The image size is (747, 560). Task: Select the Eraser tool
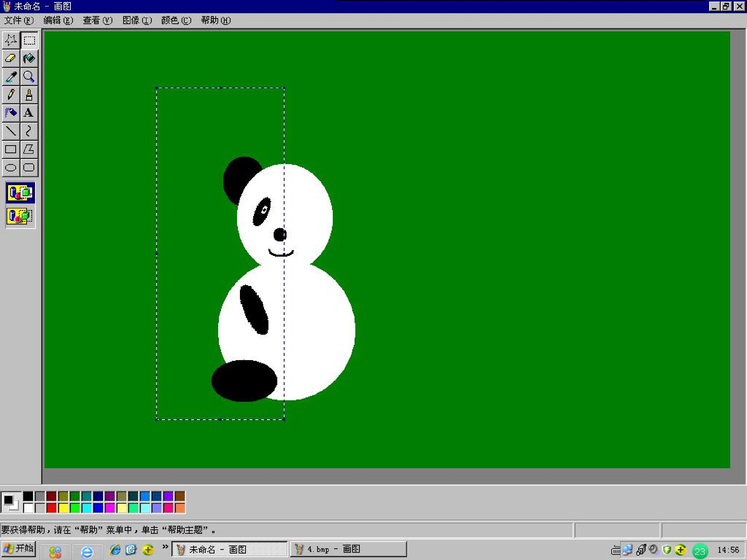tap(11, 58)
